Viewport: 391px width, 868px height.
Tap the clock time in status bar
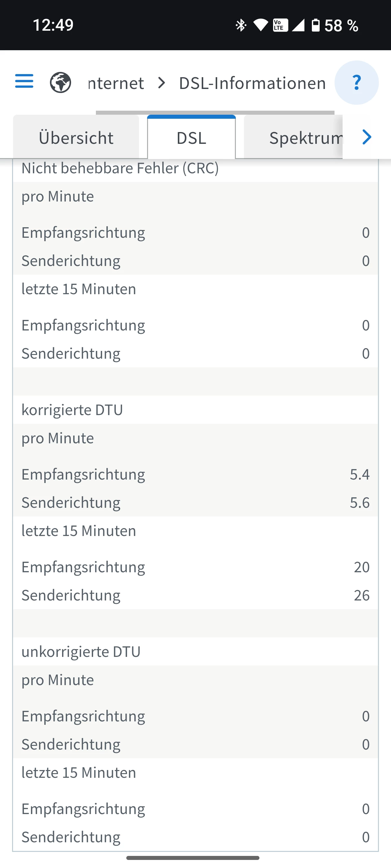point(53,25)
